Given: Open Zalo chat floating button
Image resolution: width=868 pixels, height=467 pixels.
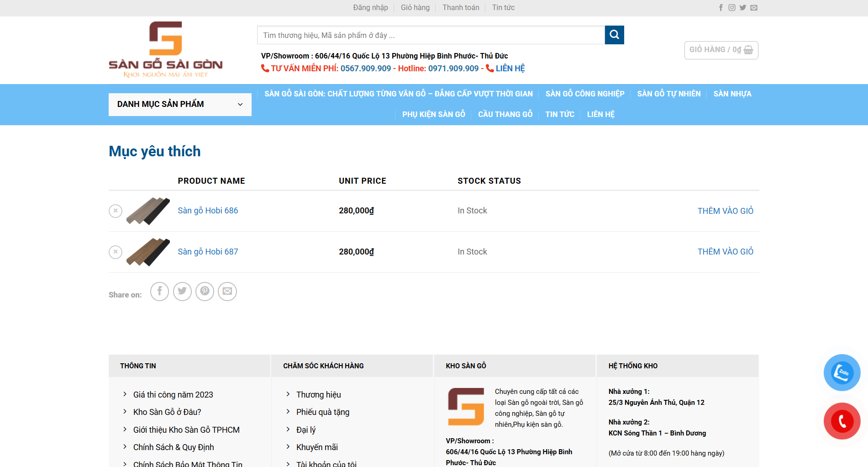Looking at the screenshot, I should 842,372.
